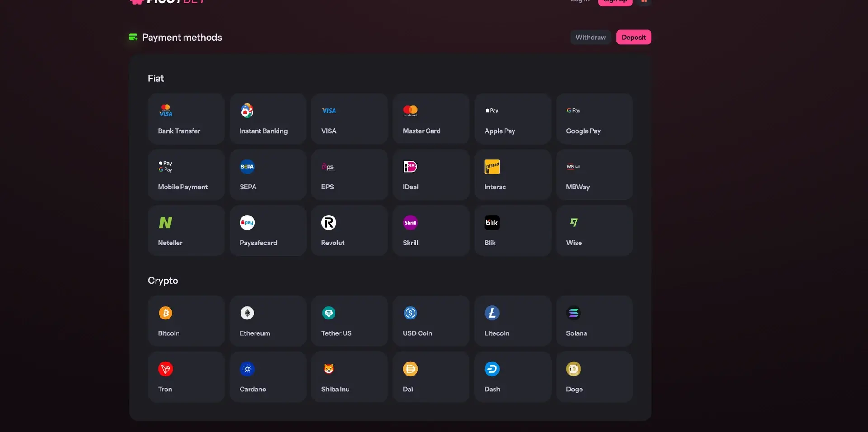Select the yellow Interac icon

click(492, 167)
